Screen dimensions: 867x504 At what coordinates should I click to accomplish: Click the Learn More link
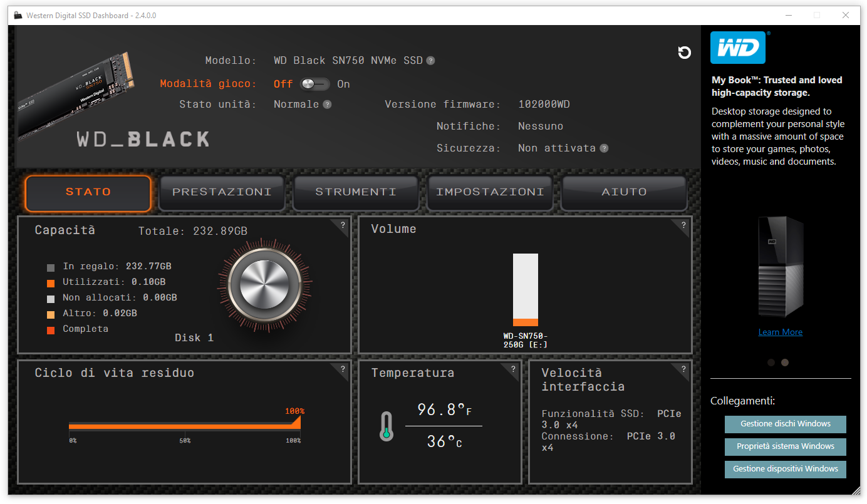(780, 332)
